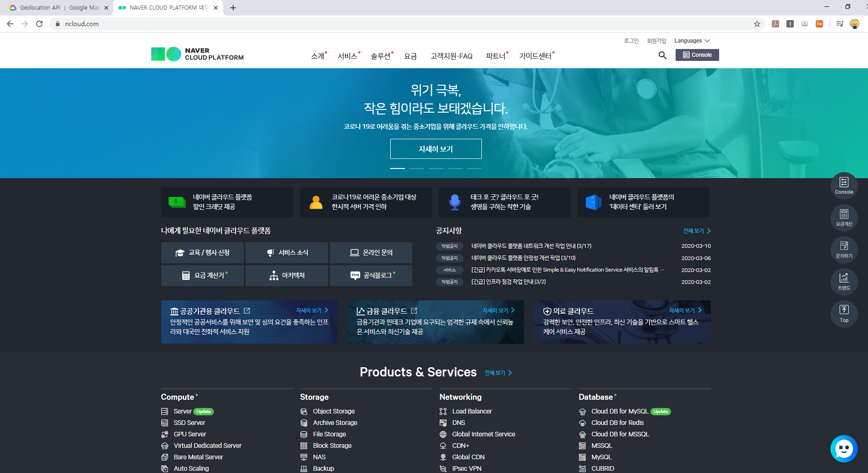Open the 가이드센터 menu item

pos(535,56)
